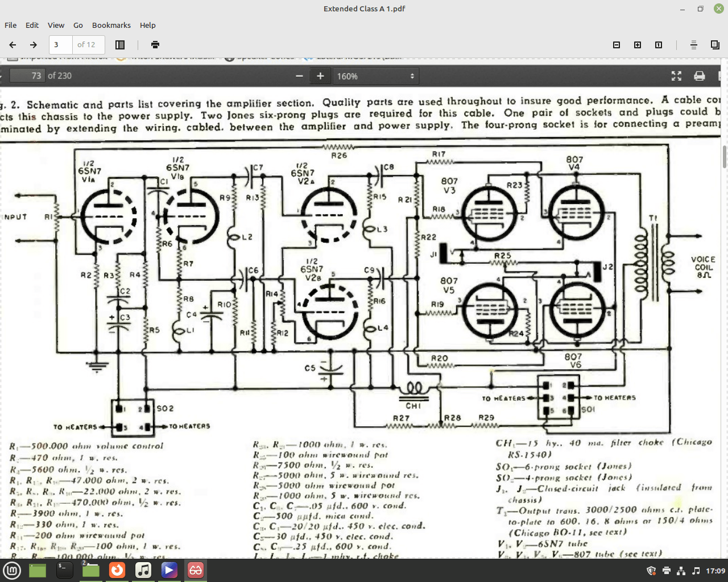Image resolution: width=728 pixels, height=582 pixels.
Task: Click the '160%' zoom value in the embedded page
Action: click(348, 76)
